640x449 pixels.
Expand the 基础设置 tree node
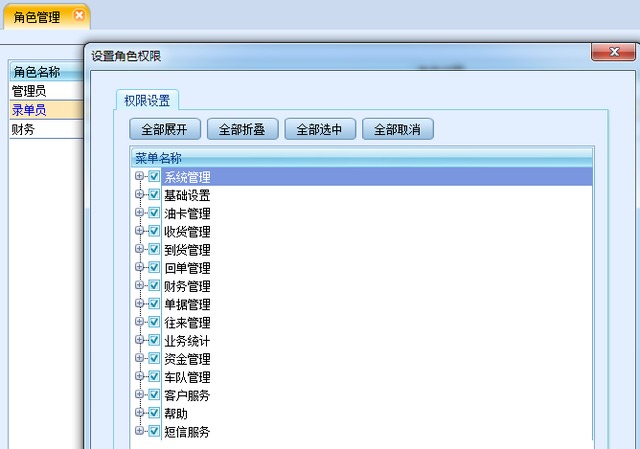pos(140,194)
